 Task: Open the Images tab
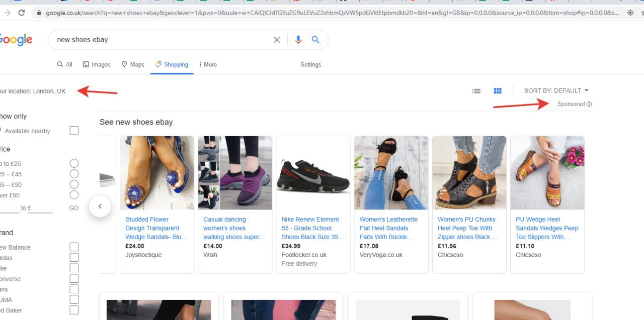(x=97, y=64)
